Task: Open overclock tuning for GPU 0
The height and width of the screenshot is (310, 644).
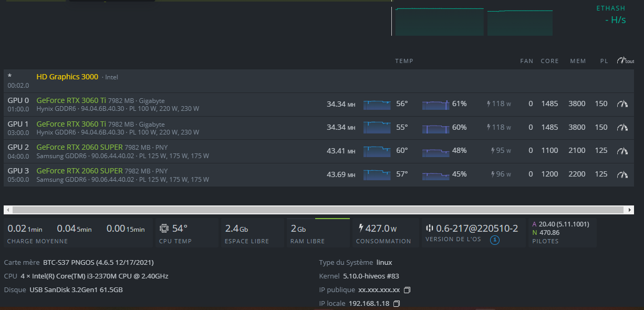Action: pyautogui.click(x=622, y=104)
